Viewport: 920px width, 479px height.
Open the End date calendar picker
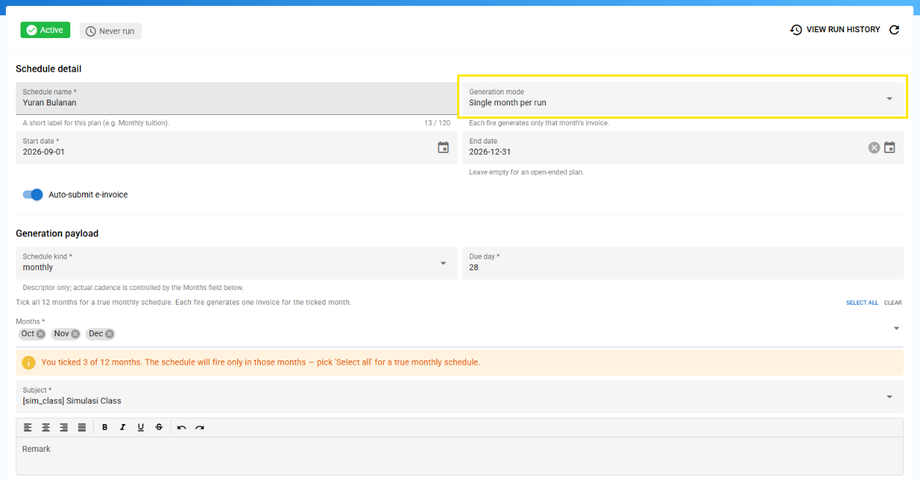pyautogui.click(x=889, y=147)
